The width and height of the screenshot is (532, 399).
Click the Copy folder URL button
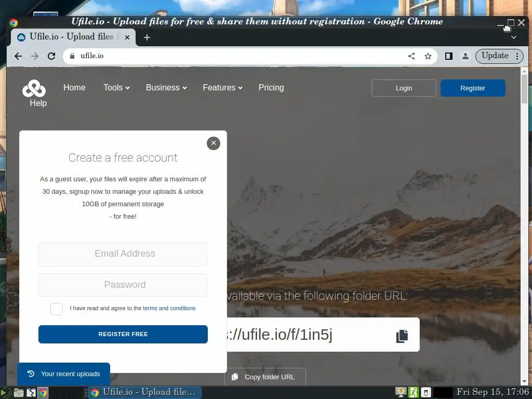pyautogui.click(x=265, y=377)
